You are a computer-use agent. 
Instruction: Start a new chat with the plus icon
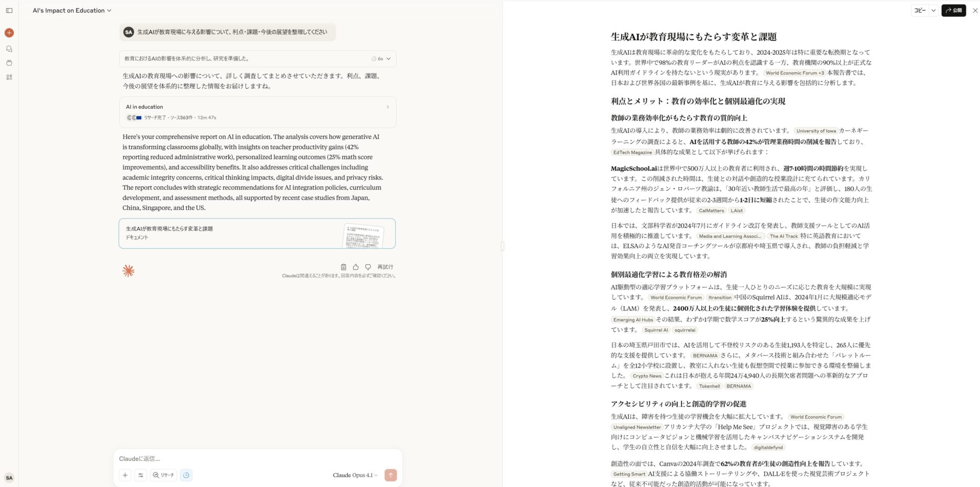pyautogui.click(x=9, y=33)
